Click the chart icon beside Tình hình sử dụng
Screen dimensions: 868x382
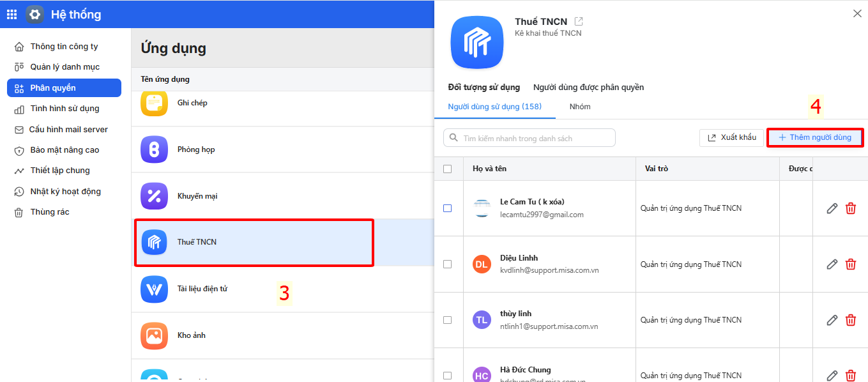pyautogui.click(x=19, y=109)
